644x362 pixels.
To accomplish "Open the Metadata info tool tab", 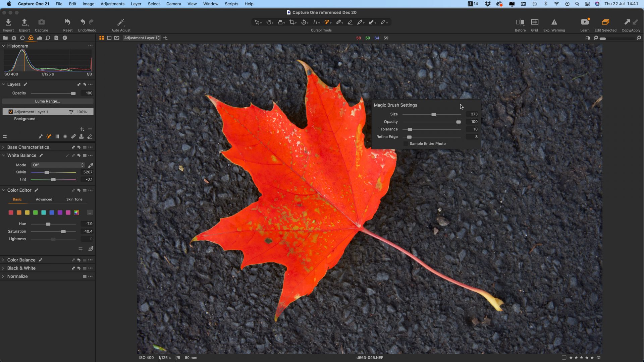I will click(65, 38).
